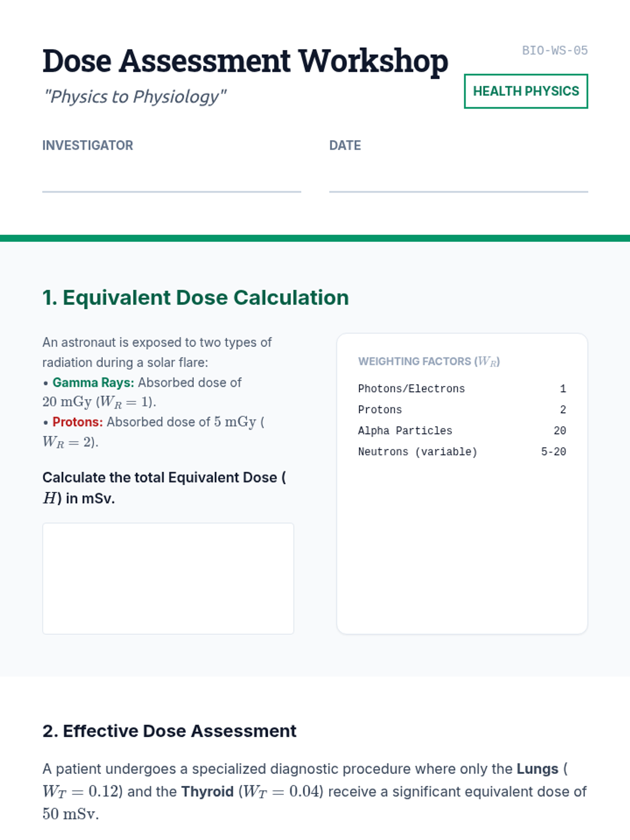
Task: Click the BIO-WS-05 document code
Action: click(554, 50)
